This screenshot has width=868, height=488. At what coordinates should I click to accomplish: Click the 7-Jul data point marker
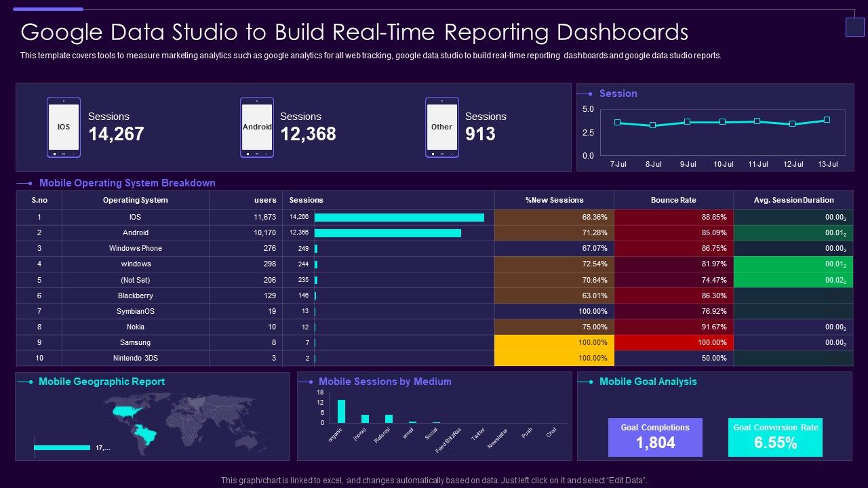point(617,123)
